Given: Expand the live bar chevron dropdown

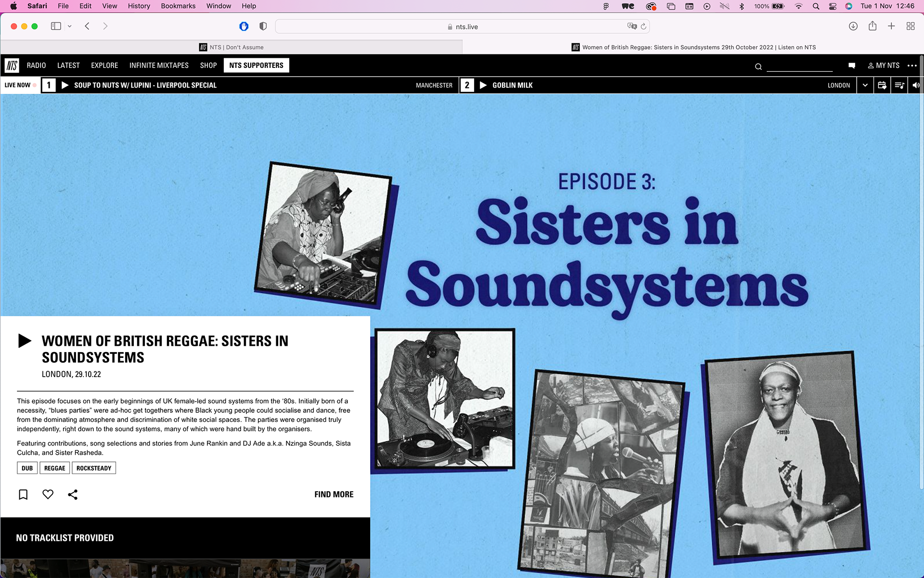Looking at the screenshot, I should (x=865, y=85).
